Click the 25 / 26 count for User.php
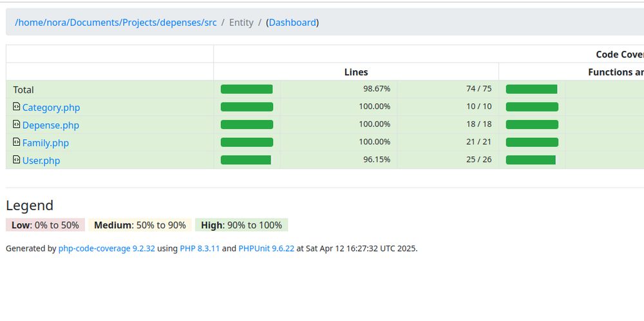644x321 pixels. click(479, 159)
